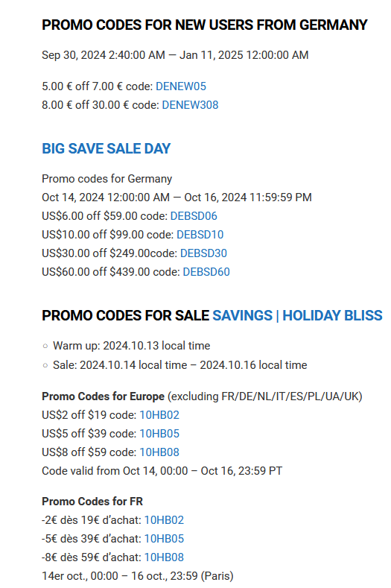
Task: Open the DENEW308 promo code link
Action: (190, 105)
